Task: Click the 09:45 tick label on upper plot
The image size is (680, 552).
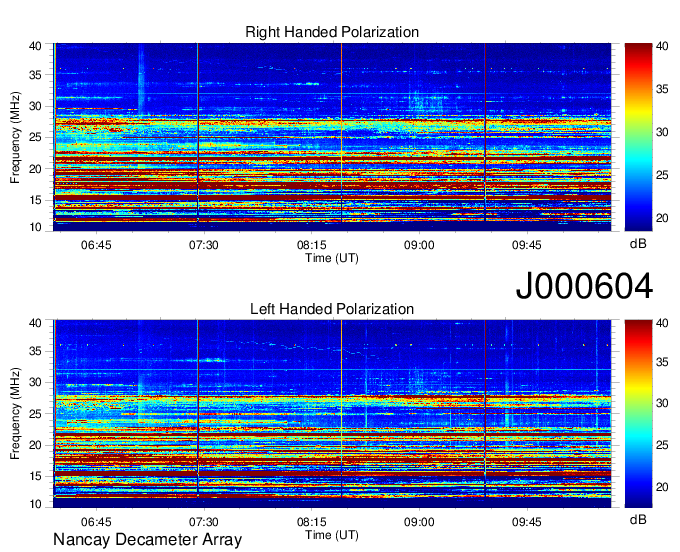Action: [x=526, y=245]
